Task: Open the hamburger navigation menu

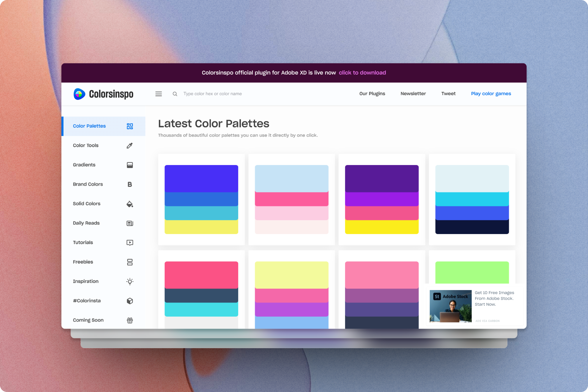Action: [x=158, y=94]
